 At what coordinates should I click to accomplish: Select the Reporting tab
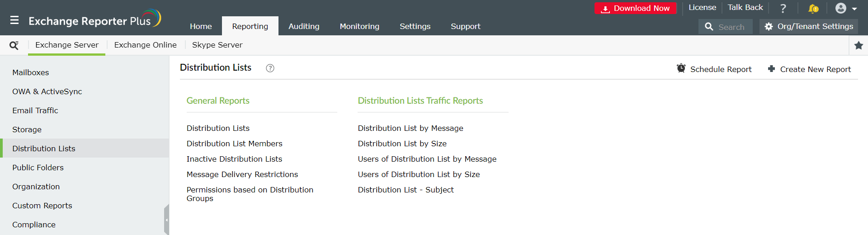click(x=250, y=26)
